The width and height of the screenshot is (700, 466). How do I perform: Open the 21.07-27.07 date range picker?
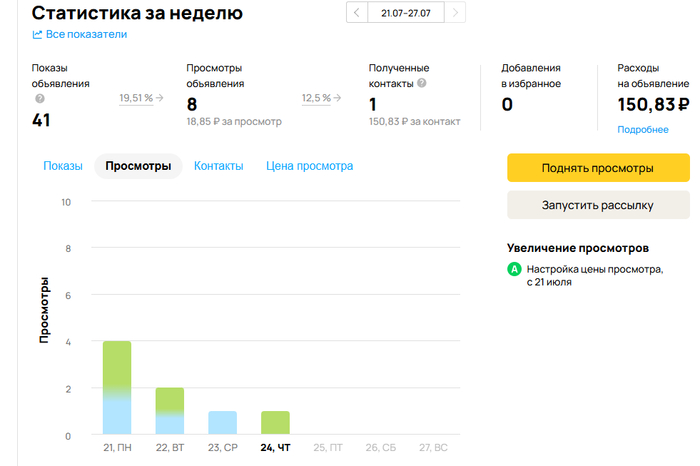click(x=406, y=13)
